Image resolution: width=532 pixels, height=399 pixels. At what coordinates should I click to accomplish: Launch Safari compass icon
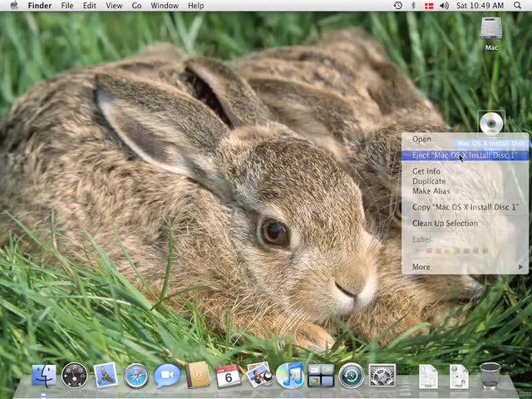coord(136,376)
